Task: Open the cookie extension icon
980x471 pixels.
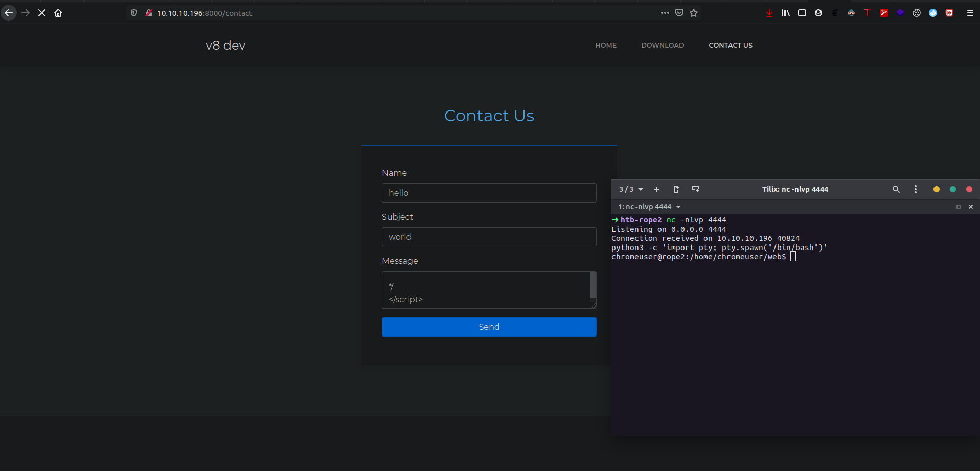Action: 917,13
